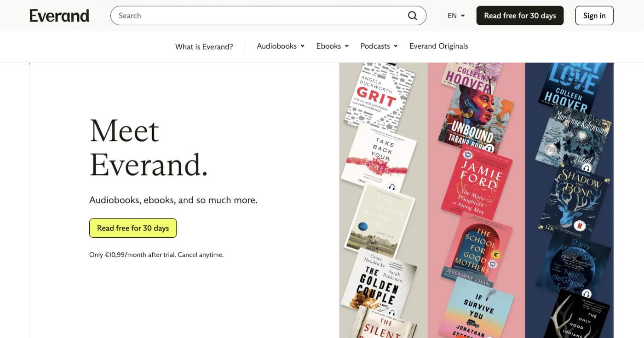Screen dimensions: 644x338
Task: Open Everand Originals page
Action: pos(438,46)
